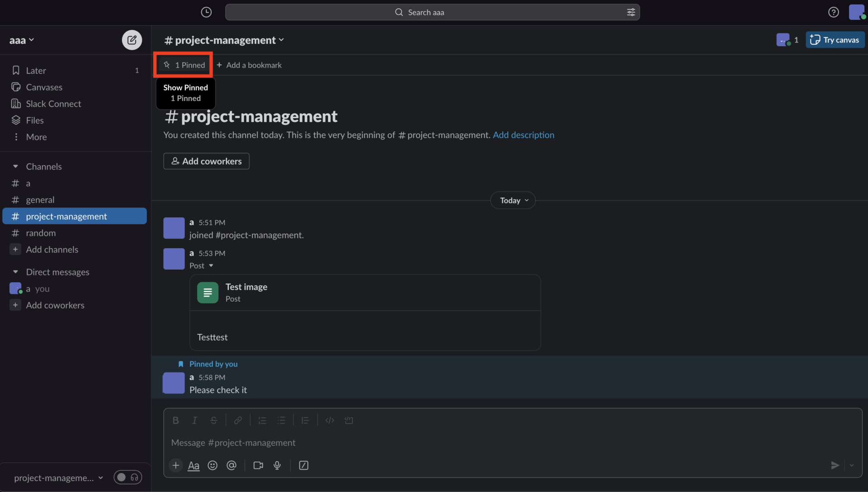The width and height of the screenshot is (868, 492).
Task: Go to Files in the sidebar
Action: (35, 120)
